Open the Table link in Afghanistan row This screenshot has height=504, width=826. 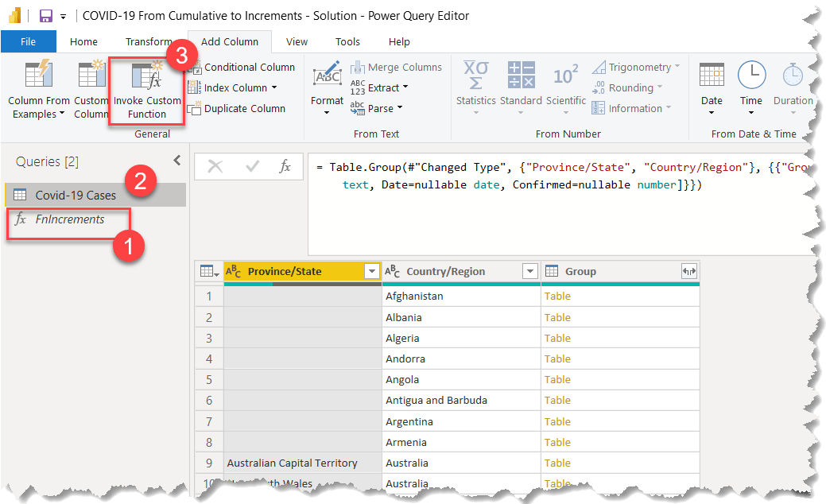point(557,296)
